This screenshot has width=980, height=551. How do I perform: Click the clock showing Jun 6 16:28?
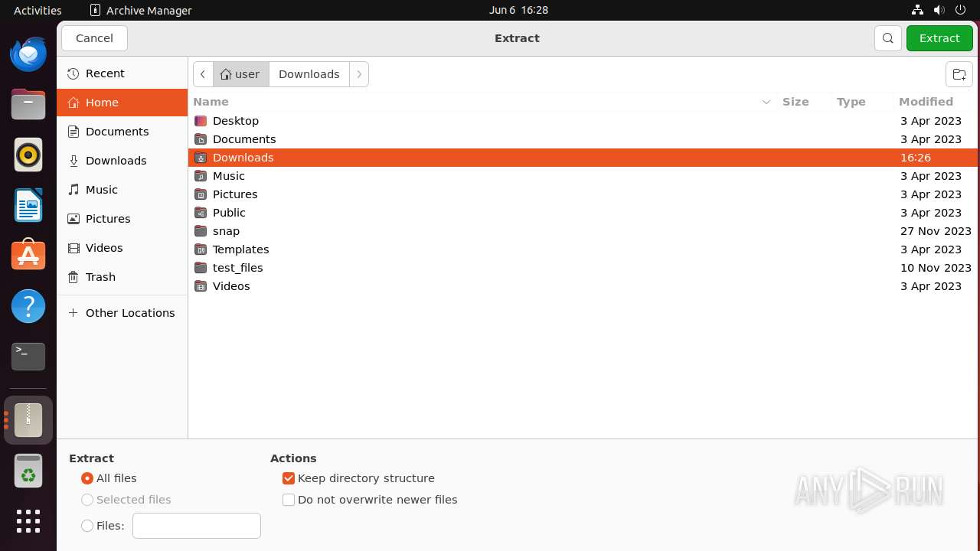(x=519, y=10)
